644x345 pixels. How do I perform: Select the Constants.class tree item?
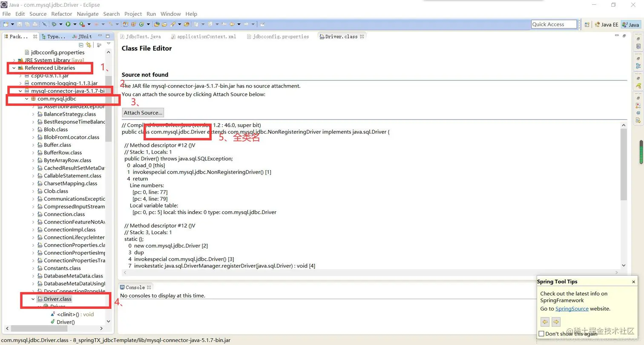click(62, 268)
